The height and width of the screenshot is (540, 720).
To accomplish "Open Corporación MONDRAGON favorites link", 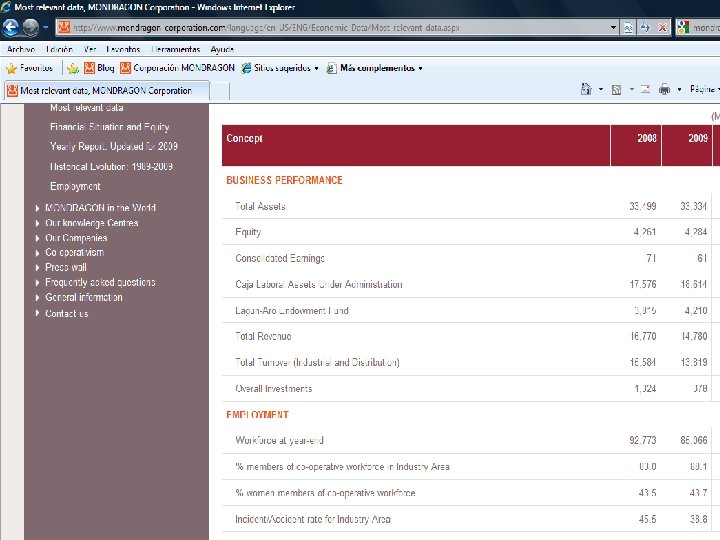I will tap(177, 68).
